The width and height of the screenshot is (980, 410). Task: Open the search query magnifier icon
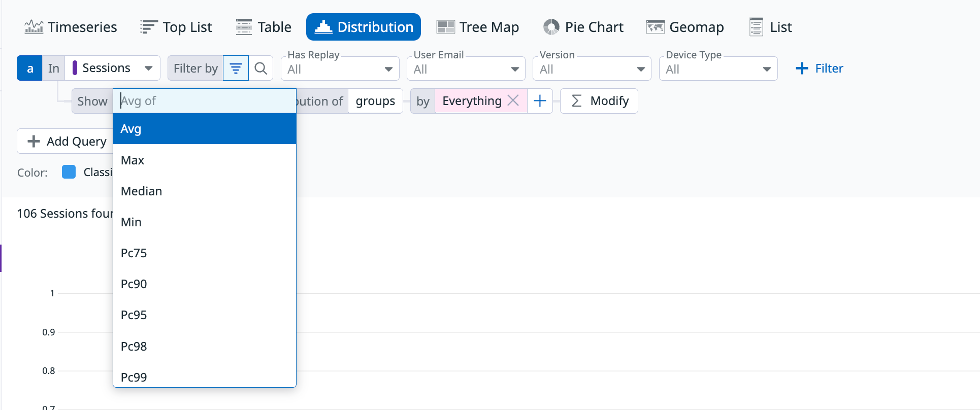tap(261, 69)
